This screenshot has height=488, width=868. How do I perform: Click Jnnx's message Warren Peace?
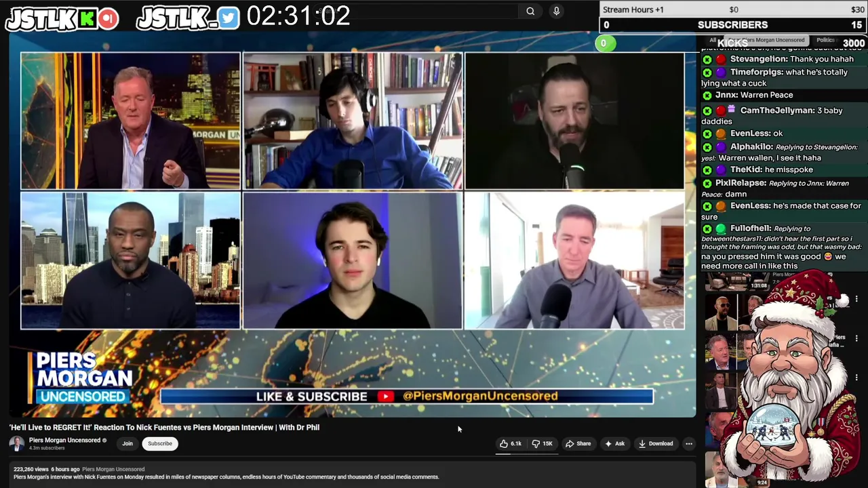coord(767,96)
